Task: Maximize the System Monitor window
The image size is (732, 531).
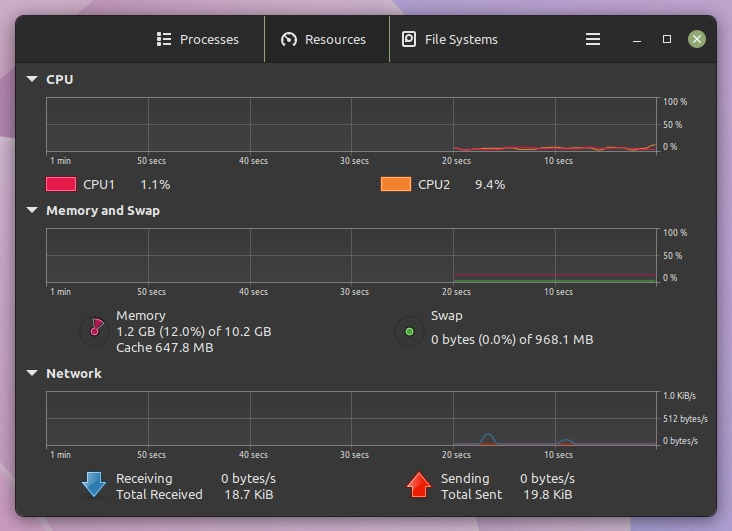Action: [667, 39]
